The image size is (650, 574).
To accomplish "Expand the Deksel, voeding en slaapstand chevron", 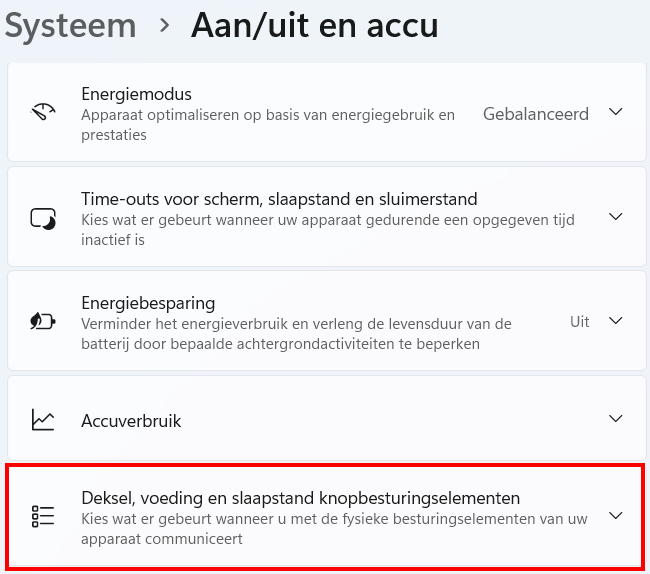I will [616, 516].
